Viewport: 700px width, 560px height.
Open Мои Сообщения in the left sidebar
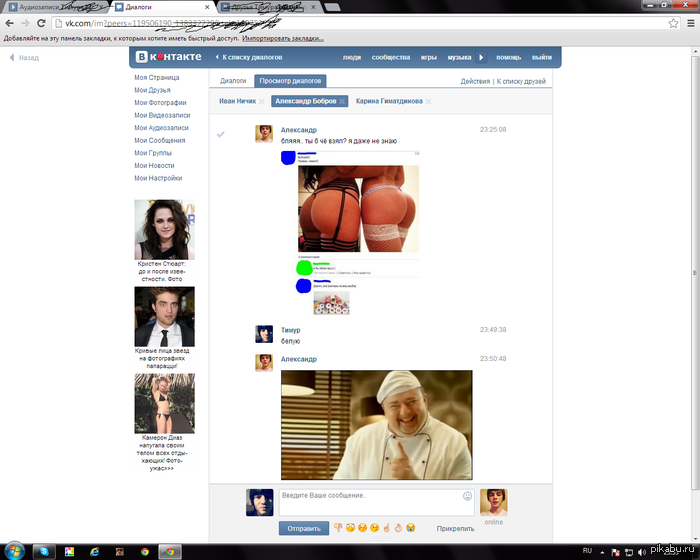point(160,141)
